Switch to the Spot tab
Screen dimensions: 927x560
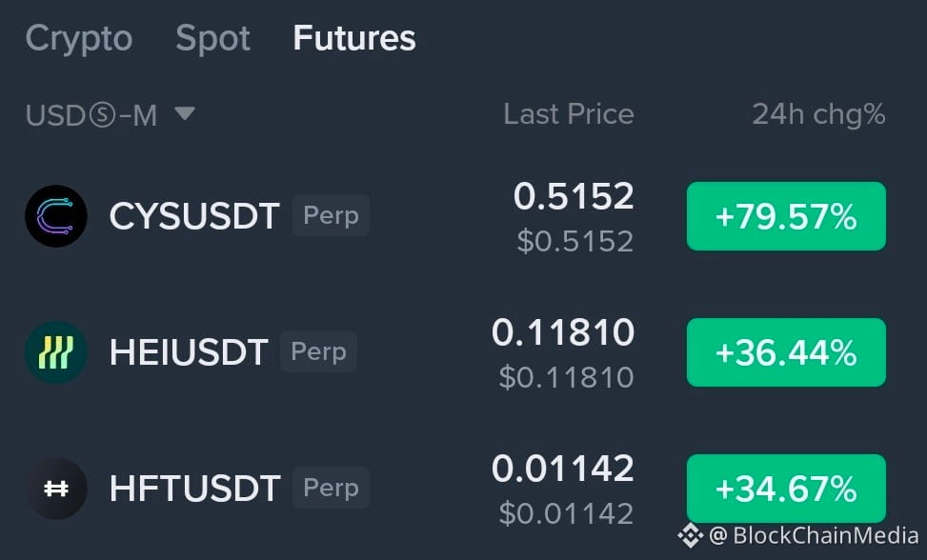pos(212,39)
